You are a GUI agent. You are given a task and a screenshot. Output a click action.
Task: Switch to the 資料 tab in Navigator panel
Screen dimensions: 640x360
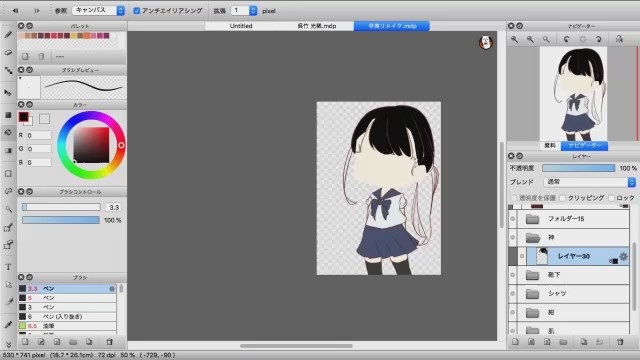[x=550, y=146]
